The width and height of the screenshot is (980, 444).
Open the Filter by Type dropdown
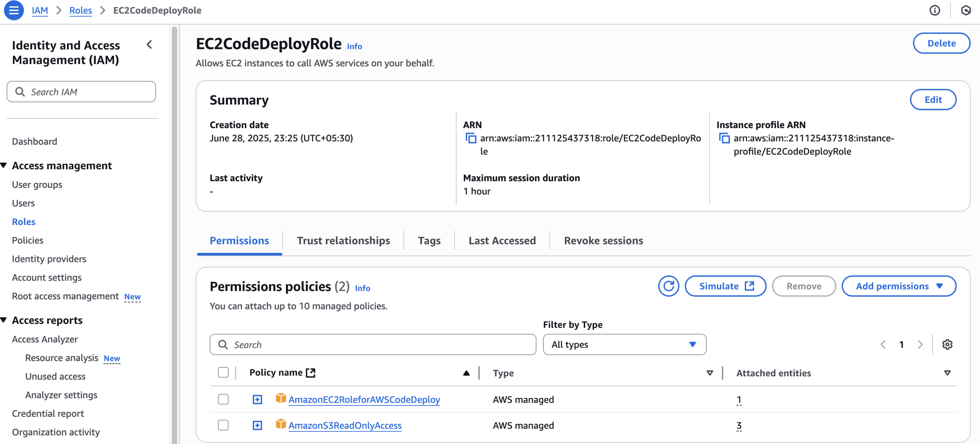[x=624, y=344]
